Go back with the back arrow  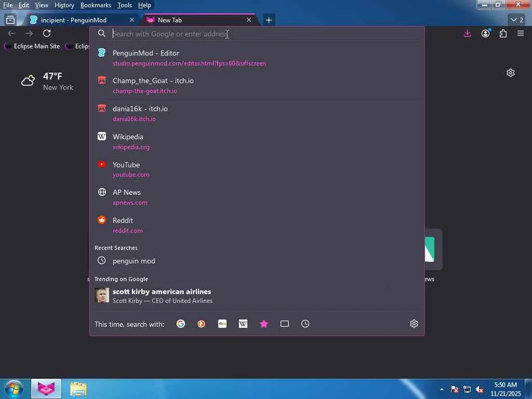[x=11, y=33]
